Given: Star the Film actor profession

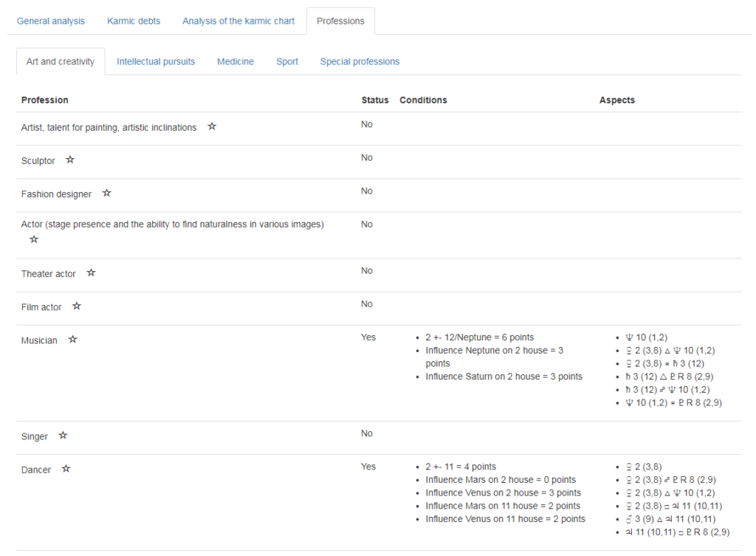Looking at the screenshot, I should point(77,306).
